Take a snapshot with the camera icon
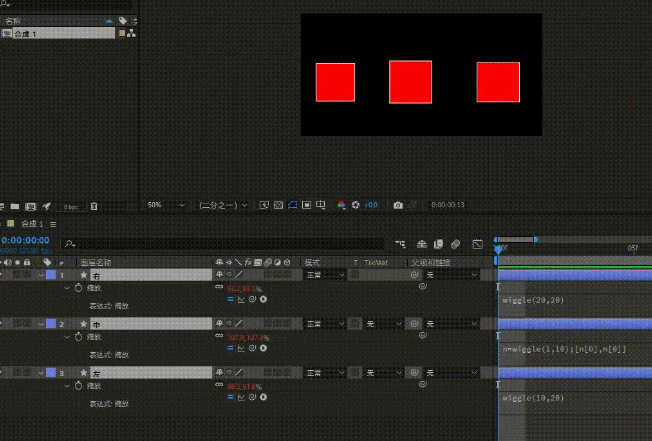652x441 pixels. click(398, 205)
